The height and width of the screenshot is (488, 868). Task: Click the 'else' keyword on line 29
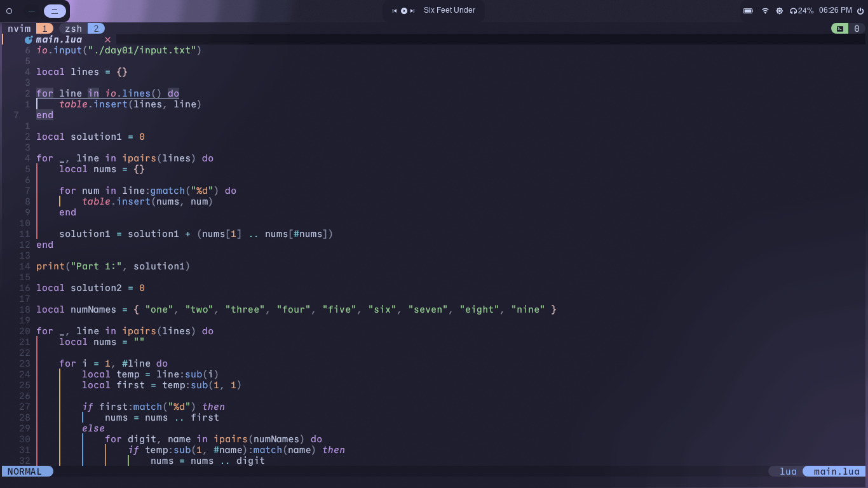click(x=93, y=428)
